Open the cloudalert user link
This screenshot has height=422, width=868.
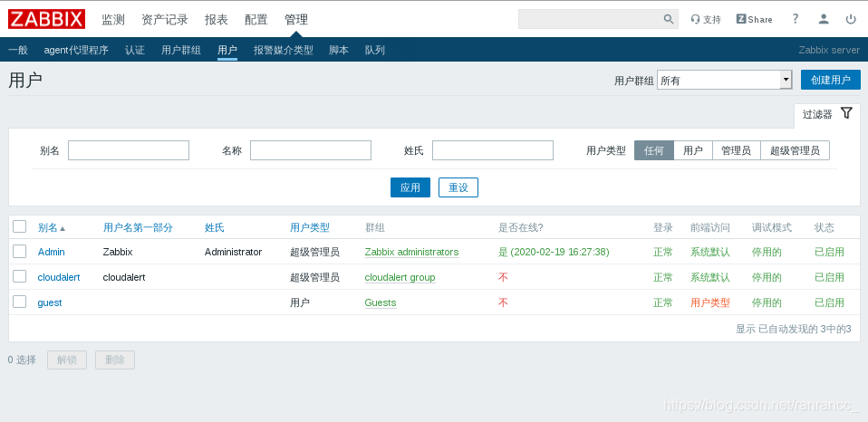point(59,277)
